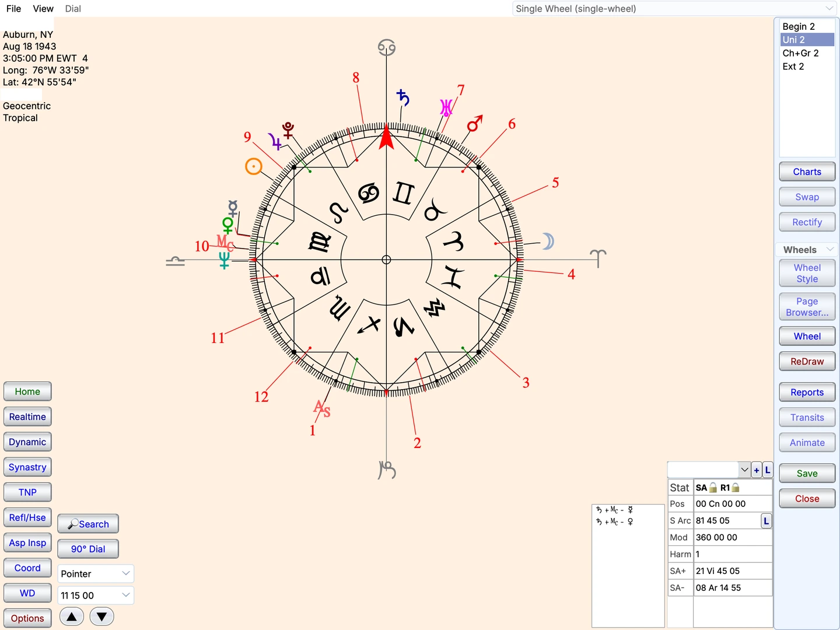Viewport: 840px width, 630px height.
Task: Click the up arrow step button
Action: 72,617
